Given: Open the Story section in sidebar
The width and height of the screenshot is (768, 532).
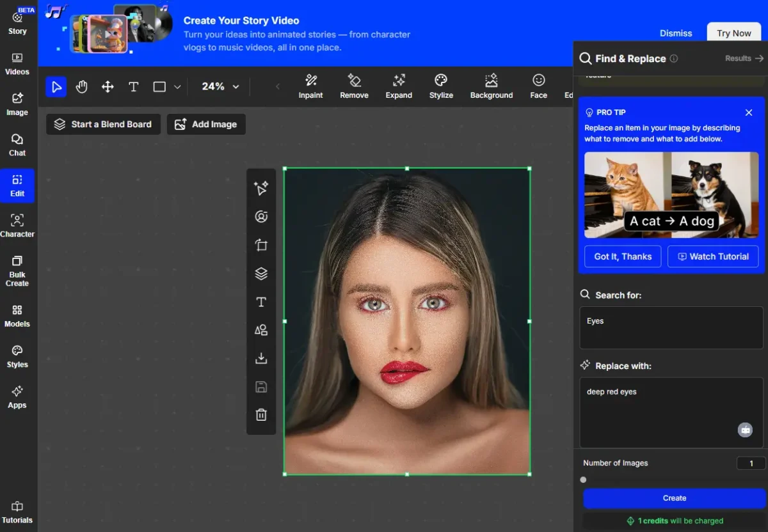Looking at the screenshot, I should 17,22.
